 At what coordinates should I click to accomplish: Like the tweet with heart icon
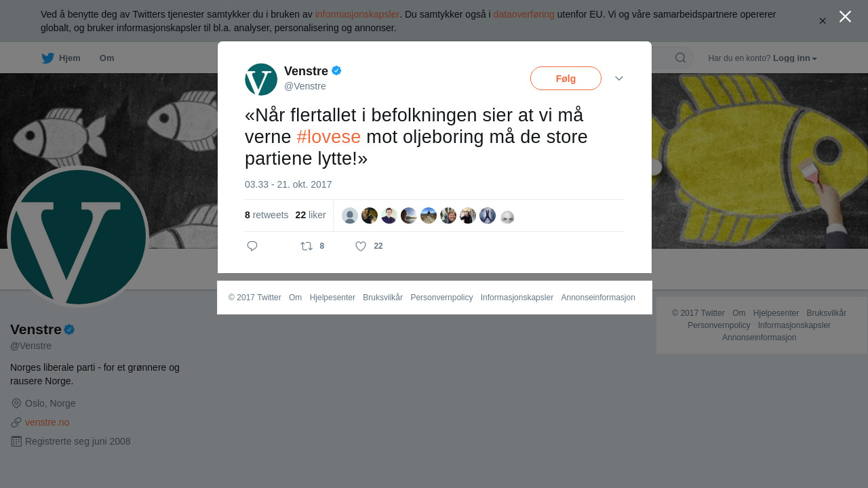(361, 246)
